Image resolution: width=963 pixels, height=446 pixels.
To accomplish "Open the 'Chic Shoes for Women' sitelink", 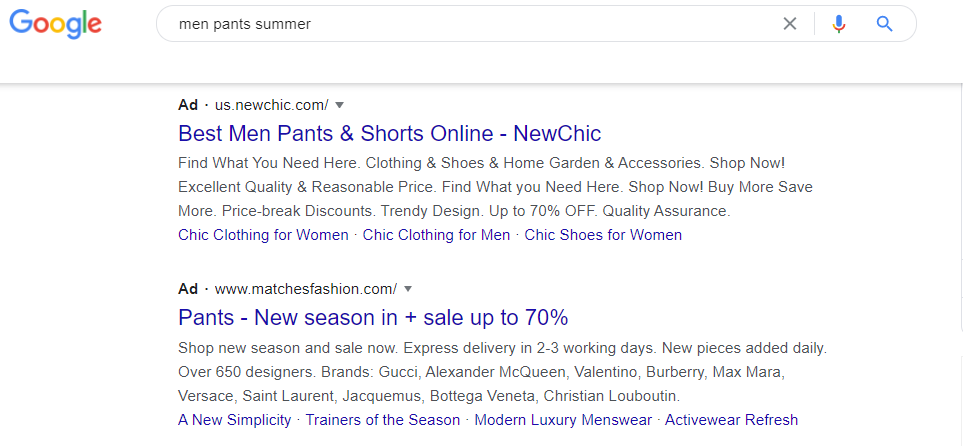I will click(x=602, y=235).
